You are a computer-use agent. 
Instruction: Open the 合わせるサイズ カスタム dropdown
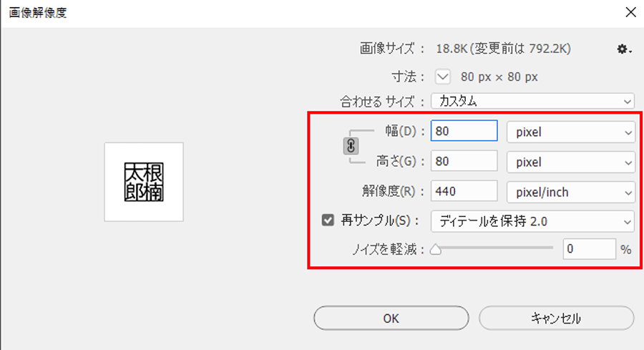coord(532,101)
